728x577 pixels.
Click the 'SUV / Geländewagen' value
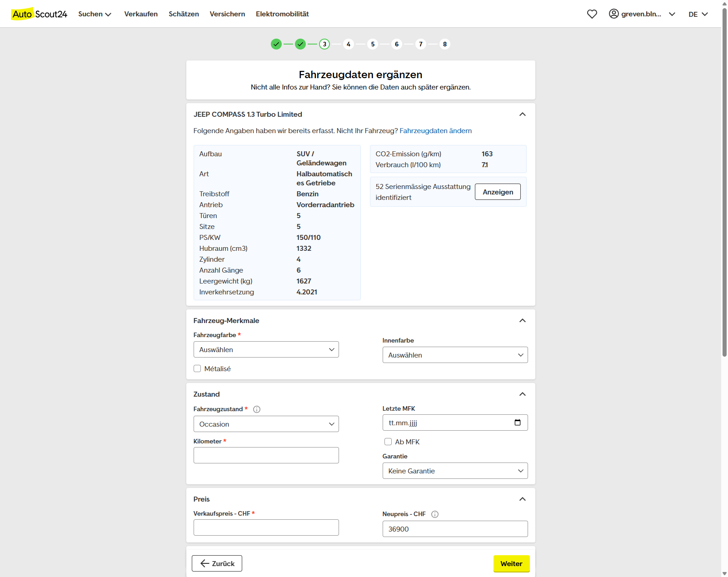click(322, 159)
